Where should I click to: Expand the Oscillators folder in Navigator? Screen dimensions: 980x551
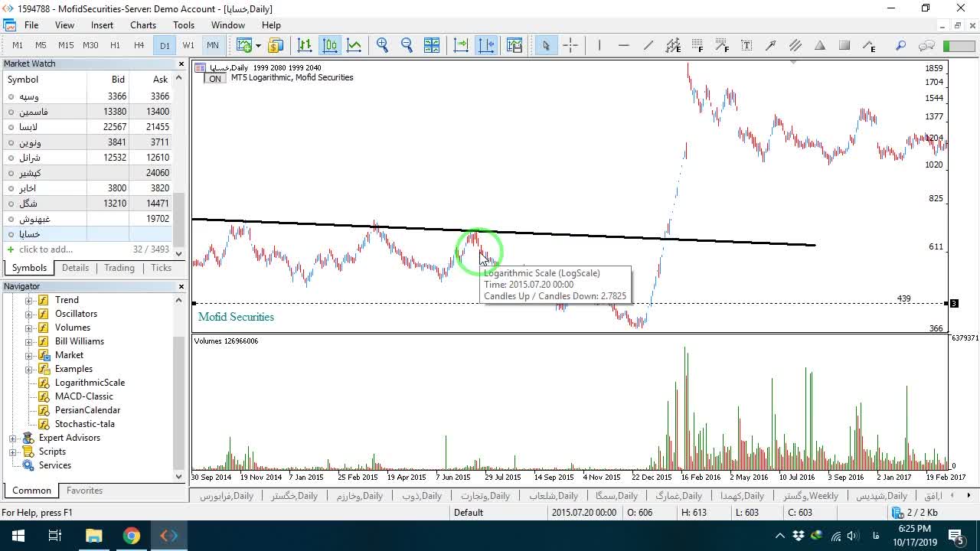pos(29,314)
